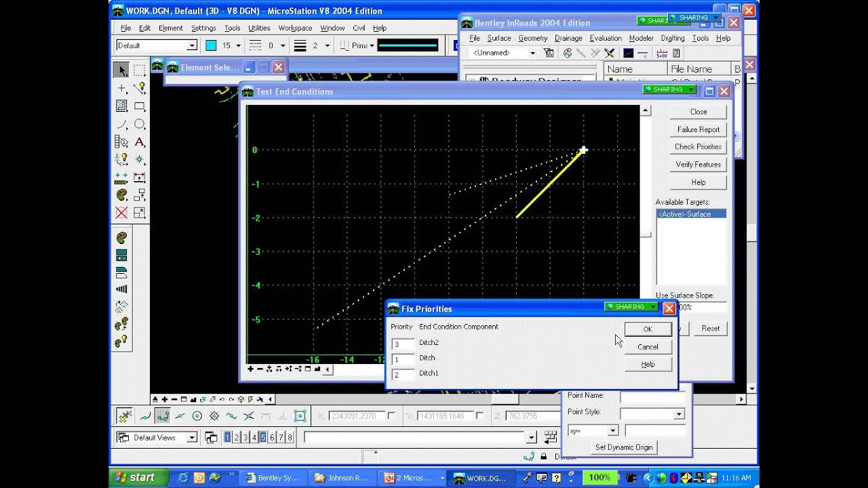Click OK in Fix Priorities dialog
The height and width of the screenshot is (488, 868).
648,329
